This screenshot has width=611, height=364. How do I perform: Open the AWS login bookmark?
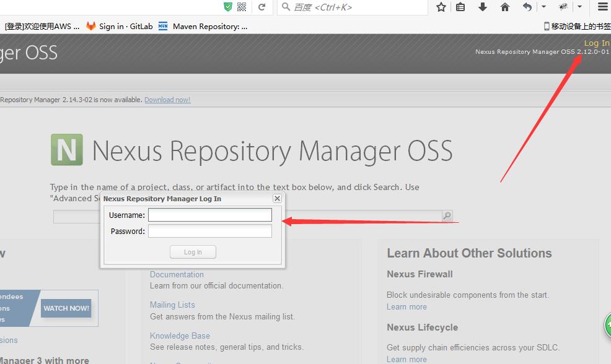click(42, 26)
